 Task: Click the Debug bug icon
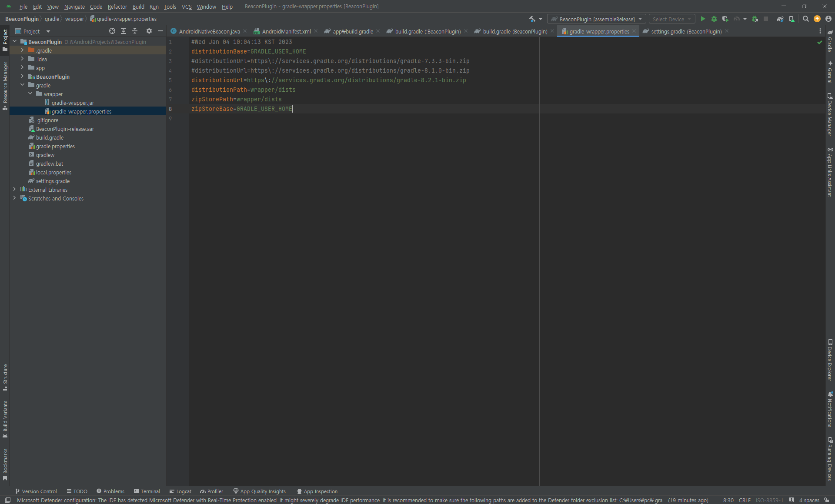coord(714,19)
